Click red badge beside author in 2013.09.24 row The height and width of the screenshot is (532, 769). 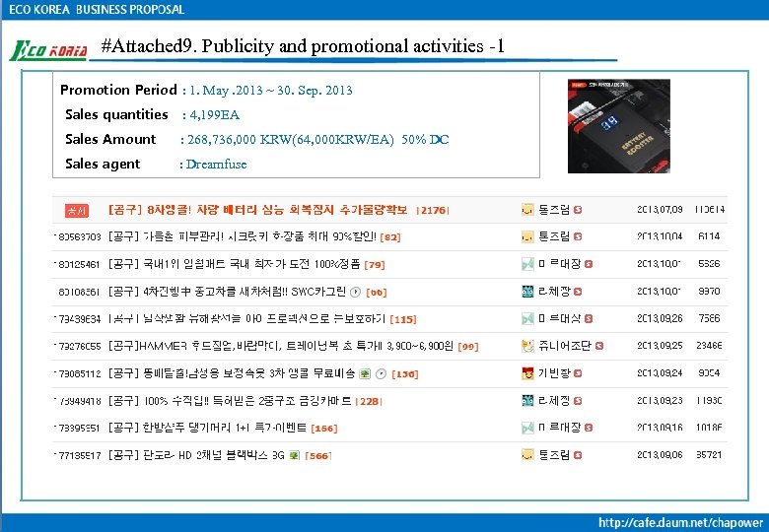tap(578, 373)
